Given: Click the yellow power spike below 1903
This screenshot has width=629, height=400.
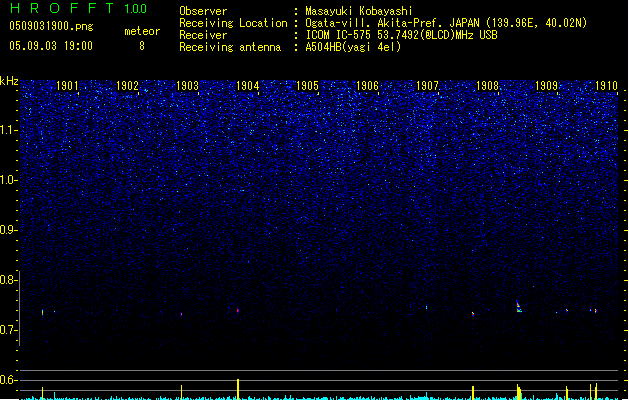Looking at the screenshot, I should point(181,392).
